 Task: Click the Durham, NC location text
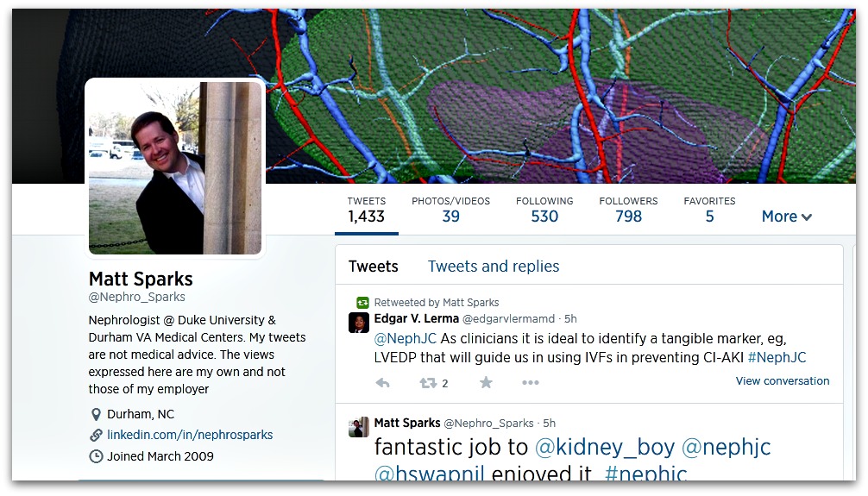(x=141, y=414)
